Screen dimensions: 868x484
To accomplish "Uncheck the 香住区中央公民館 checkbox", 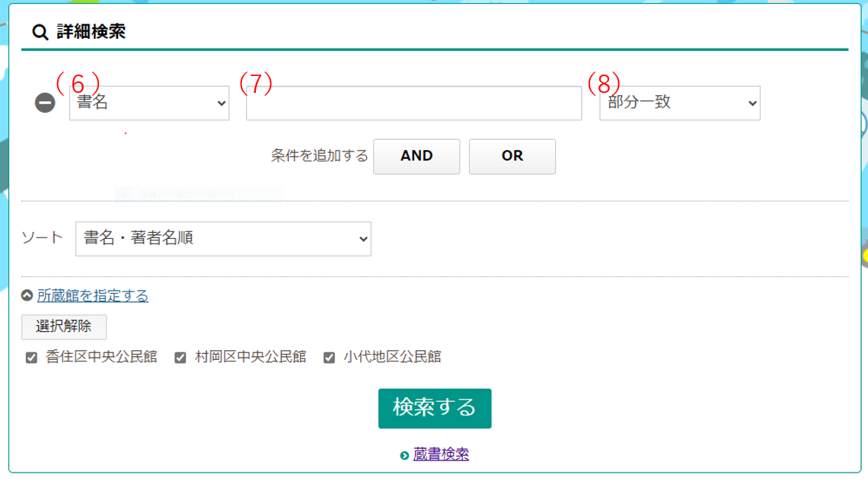I will [32, 357].
